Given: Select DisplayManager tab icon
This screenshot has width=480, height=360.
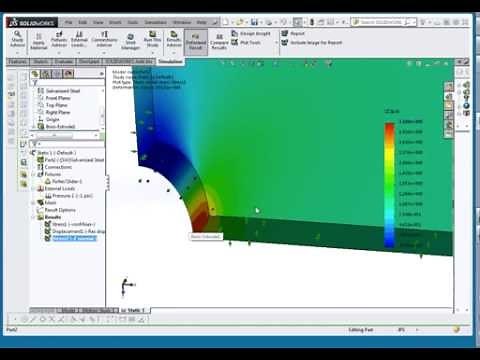Looking at the screenshot, I should click(x=69, y=74).
